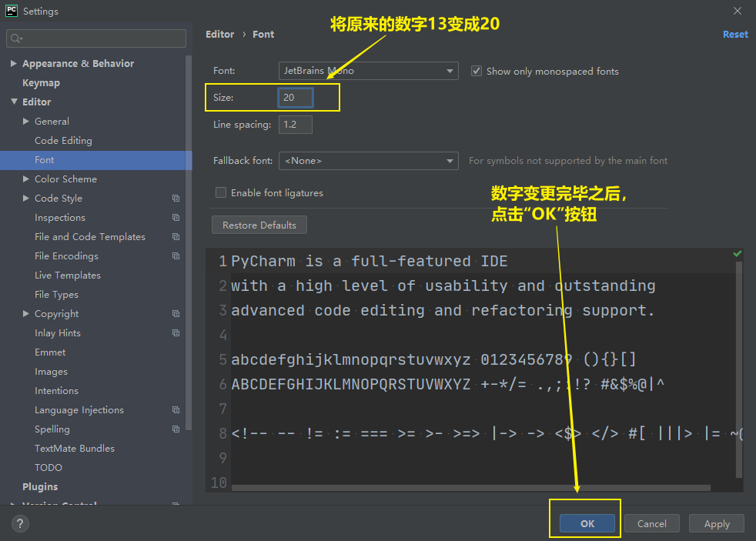This screenshot has width=756, height=541.
Task: Click the Reset link
Action: (x=735, y=34)
